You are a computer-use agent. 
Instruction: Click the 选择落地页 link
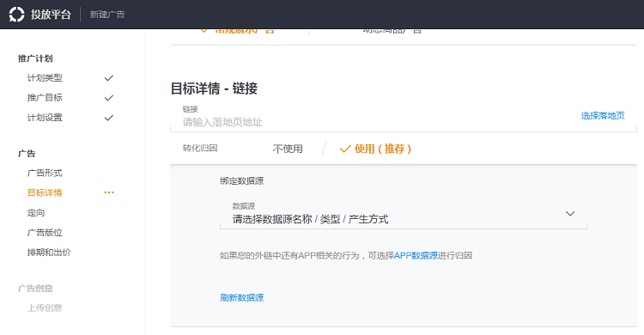click(603, 115)
